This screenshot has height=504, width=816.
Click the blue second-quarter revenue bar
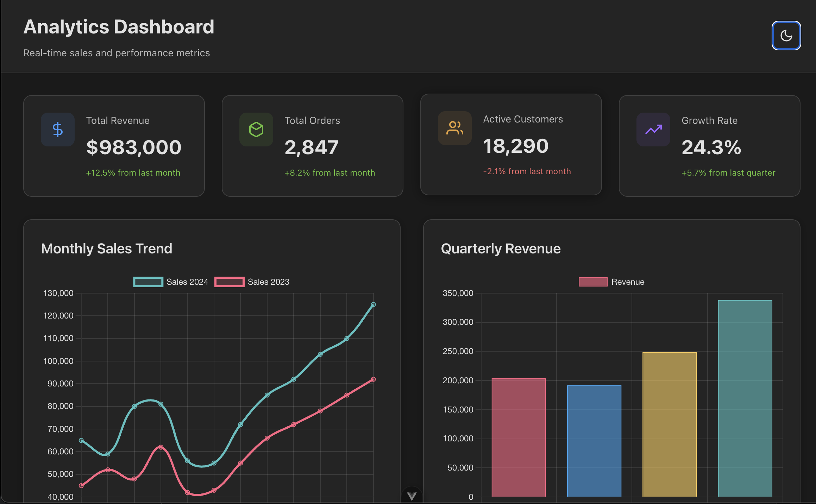point(594,441)
